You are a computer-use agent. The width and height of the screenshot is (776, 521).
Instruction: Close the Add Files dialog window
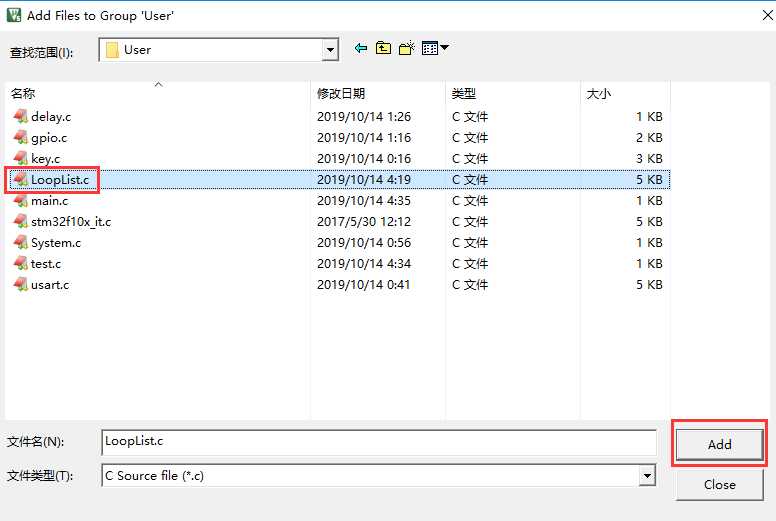767,15
